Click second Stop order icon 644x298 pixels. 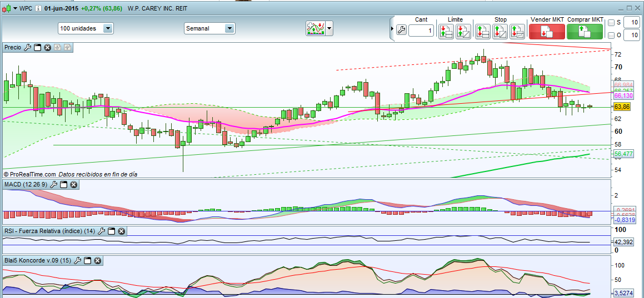[500, 32]
